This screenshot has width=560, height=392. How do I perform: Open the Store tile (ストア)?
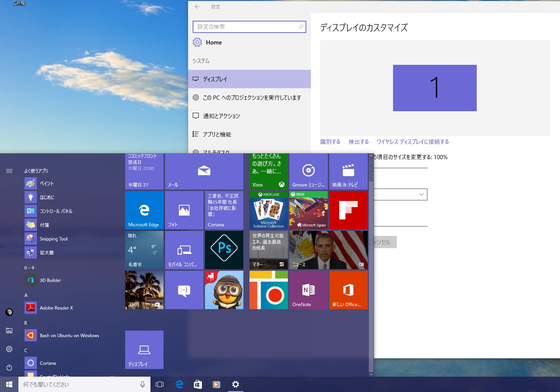point(144,290)
